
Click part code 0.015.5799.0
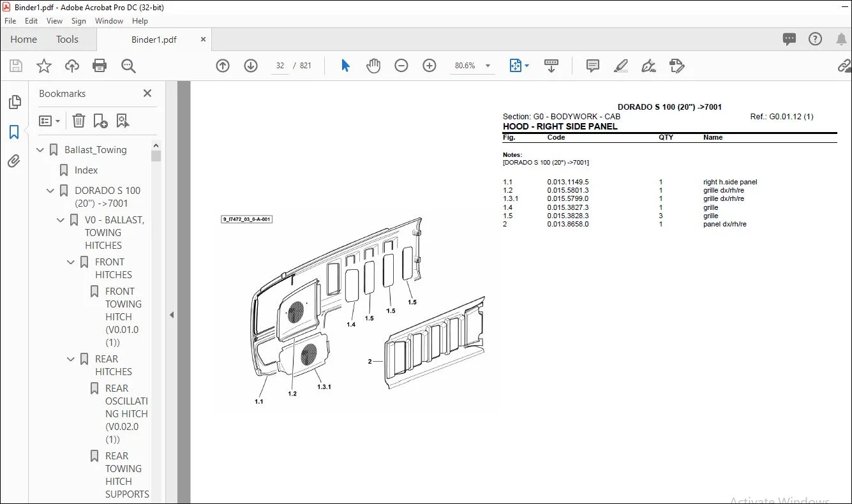[x=568, y=199]
